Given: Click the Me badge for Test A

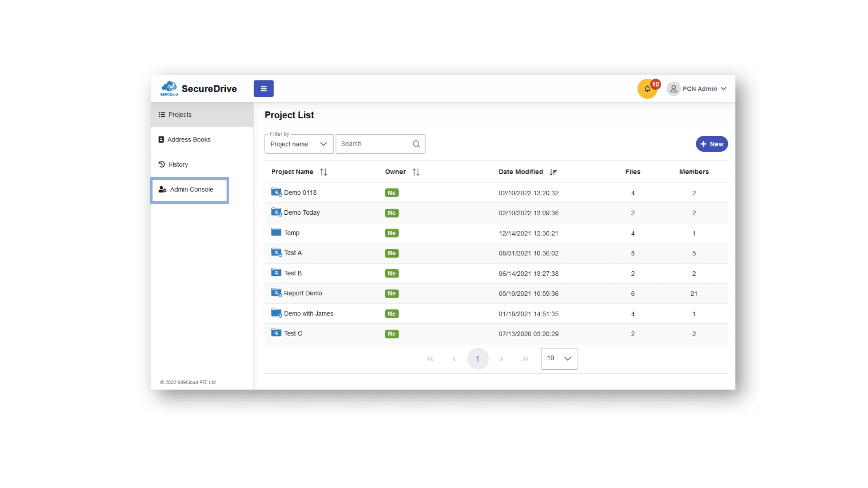Looking at the screenshot, I should [x=392, y=253].
